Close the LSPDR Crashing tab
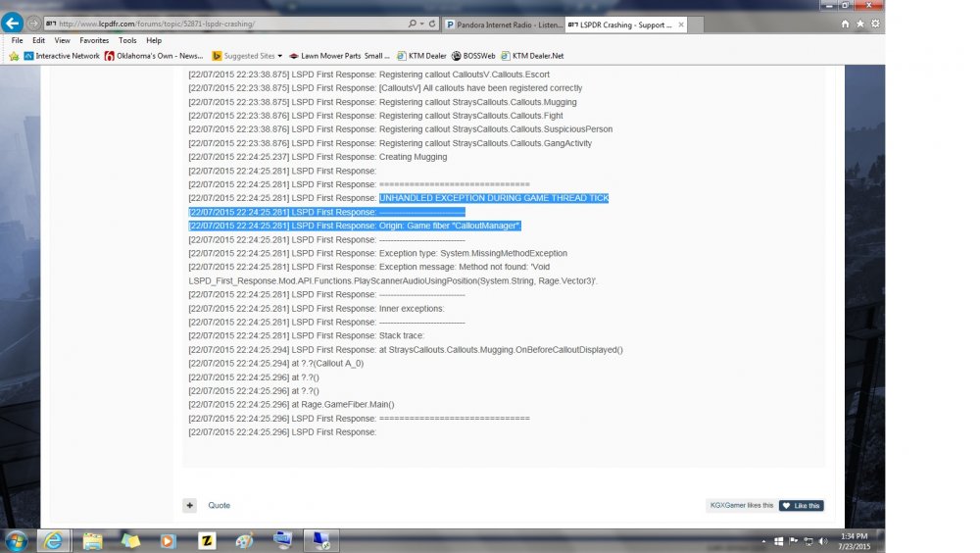Screen dimensions: 980x553 pyautogui.click(x=681, y=25)
